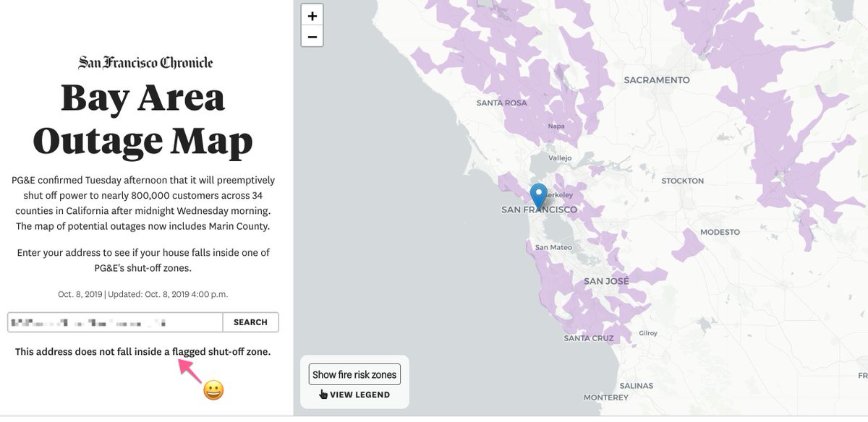
Task: Click the Modesto map label
Action: 720,232
